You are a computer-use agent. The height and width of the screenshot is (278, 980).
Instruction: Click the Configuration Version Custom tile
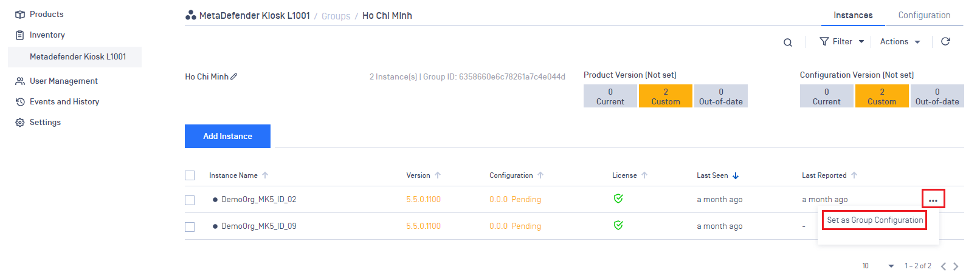pos(882,96)
